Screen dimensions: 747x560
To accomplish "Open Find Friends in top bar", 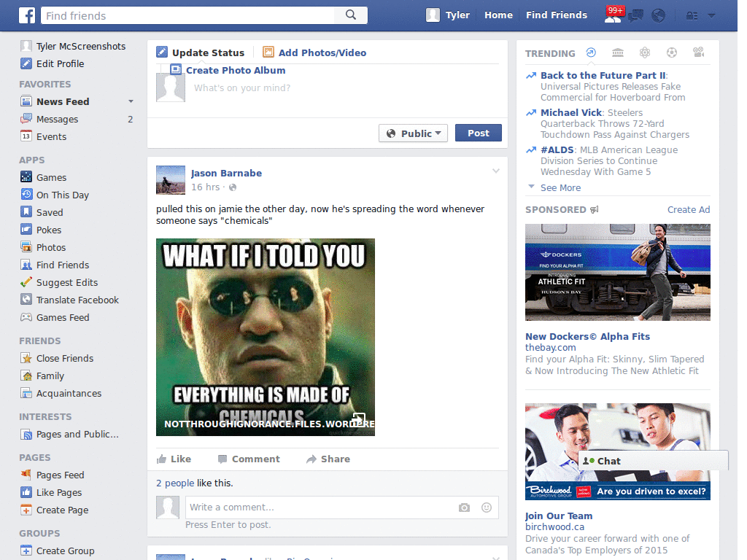I will tap(556, 15).
